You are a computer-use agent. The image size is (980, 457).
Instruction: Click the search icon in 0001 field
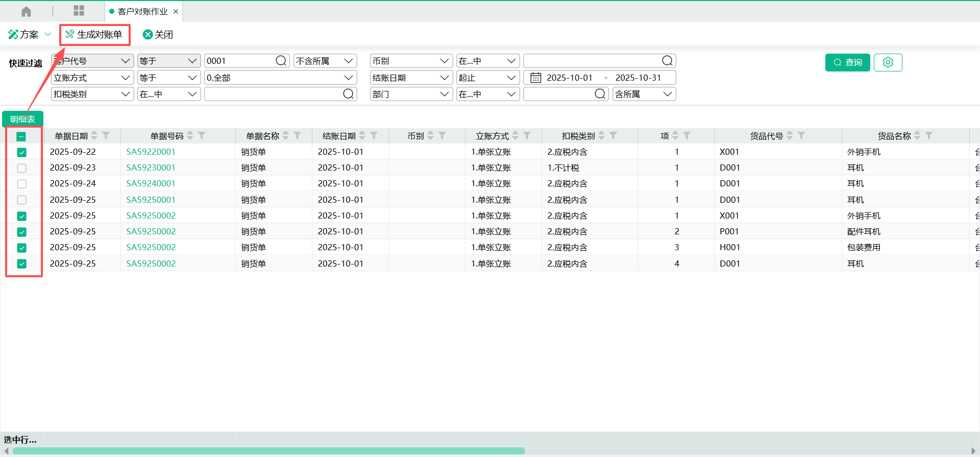tap(281, 61)
